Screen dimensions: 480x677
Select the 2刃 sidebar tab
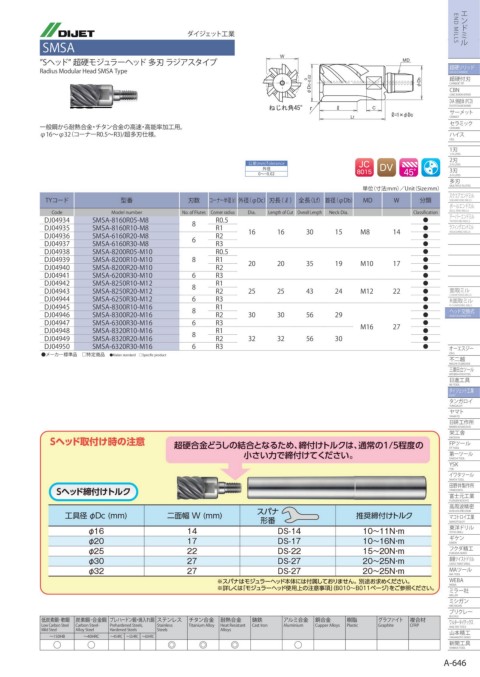coord(464,161)
